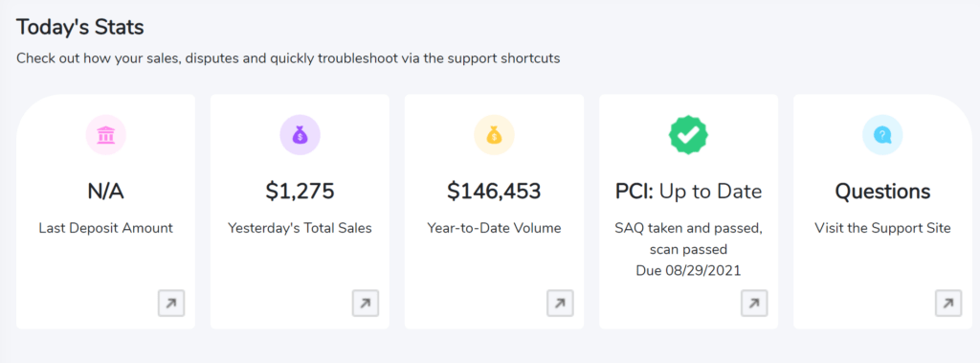Select Visit the Support Site text

(882, 229)
